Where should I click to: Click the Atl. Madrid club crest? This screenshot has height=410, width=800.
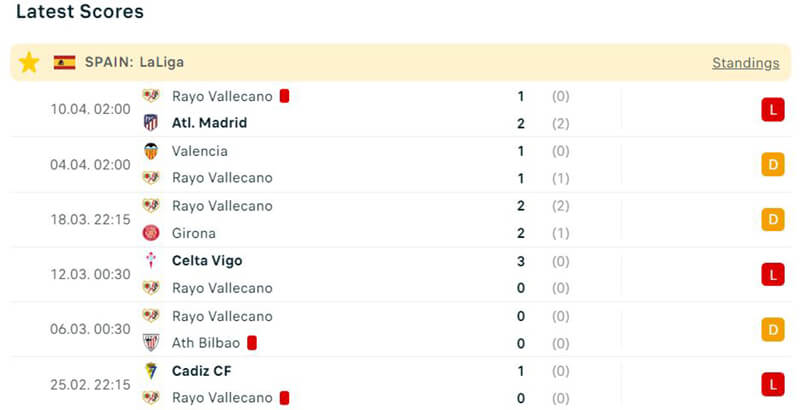151,123
